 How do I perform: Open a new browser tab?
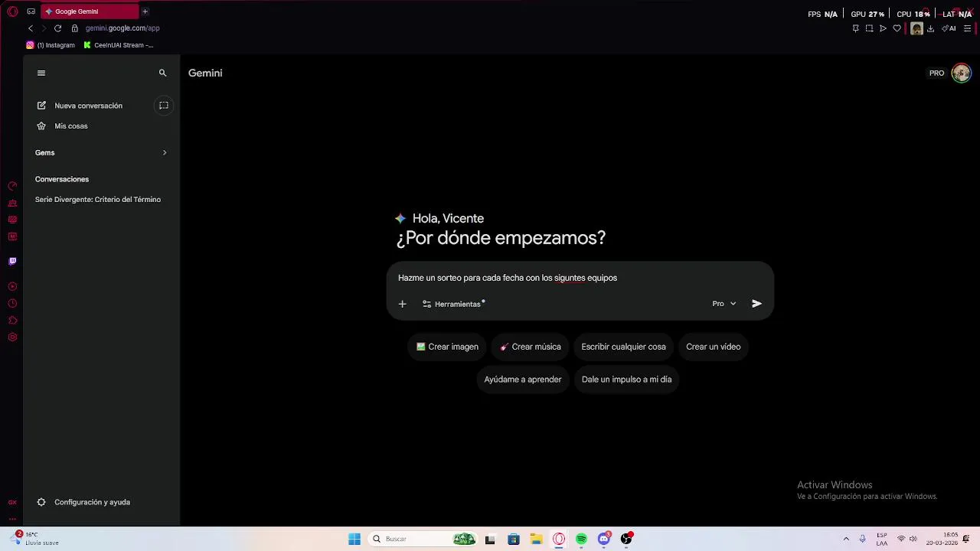[145, 11]
